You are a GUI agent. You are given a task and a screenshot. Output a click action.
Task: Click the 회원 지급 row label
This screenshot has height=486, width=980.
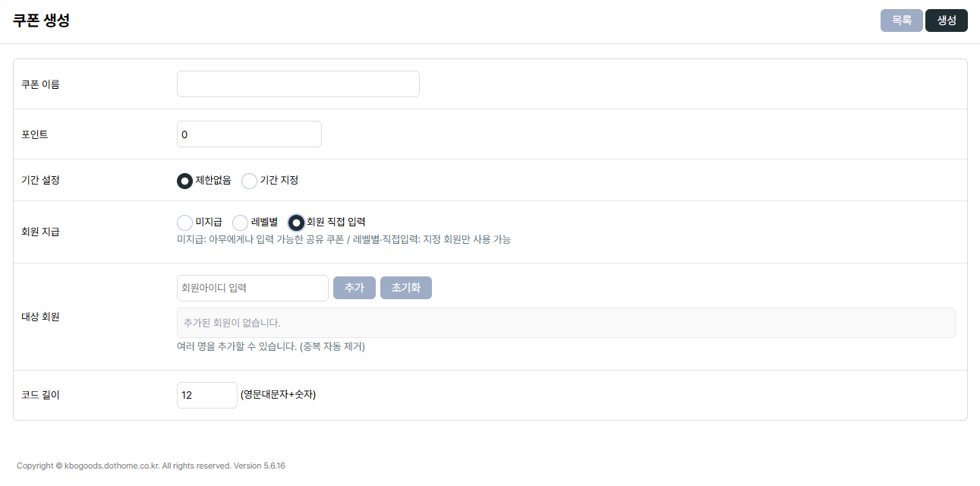coord(40,232)
